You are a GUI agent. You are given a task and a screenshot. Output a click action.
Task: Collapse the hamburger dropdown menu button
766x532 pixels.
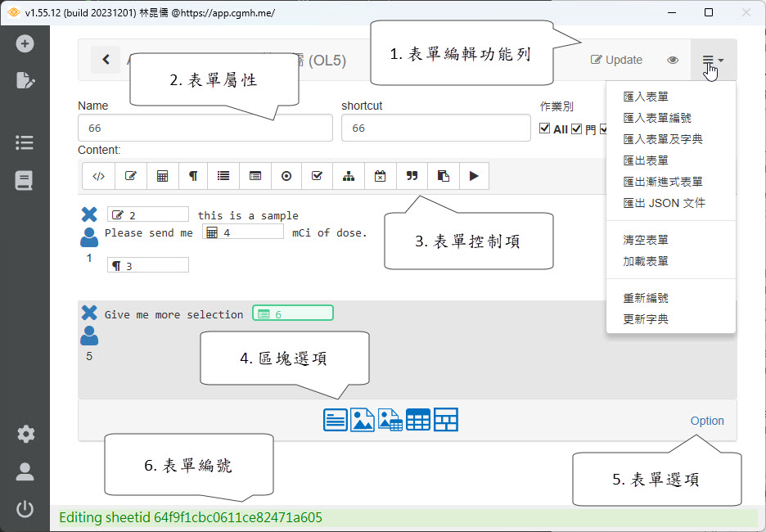tap(712, 60)
